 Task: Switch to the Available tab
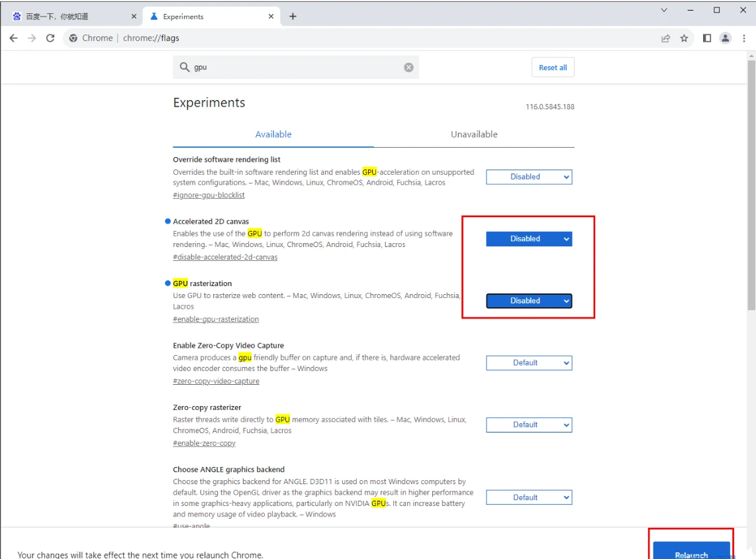(273, 134)
